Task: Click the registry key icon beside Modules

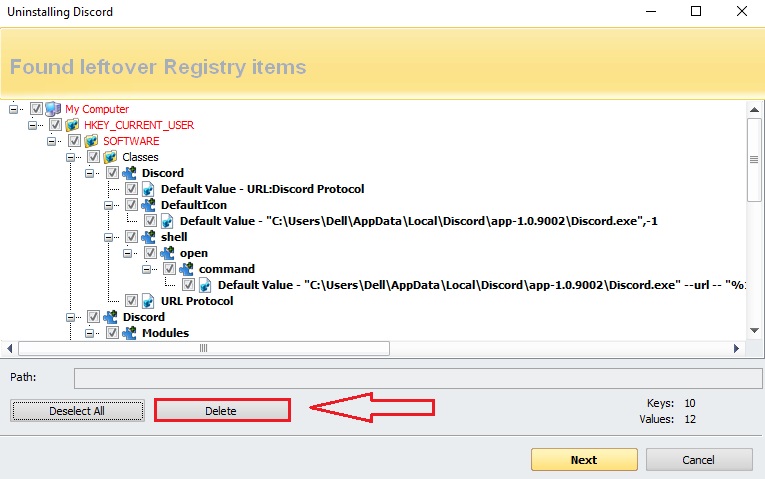Action: point(129,333)
